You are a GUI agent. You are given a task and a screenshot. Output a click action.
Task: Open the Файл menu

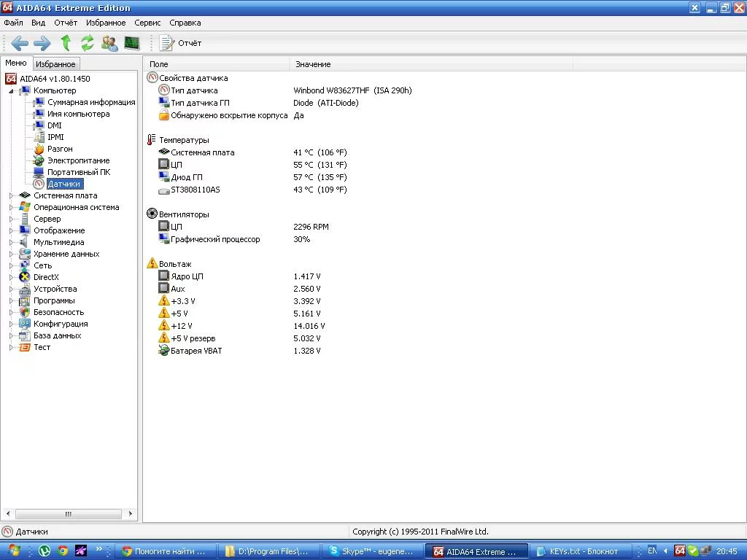(x=13, y=23)
